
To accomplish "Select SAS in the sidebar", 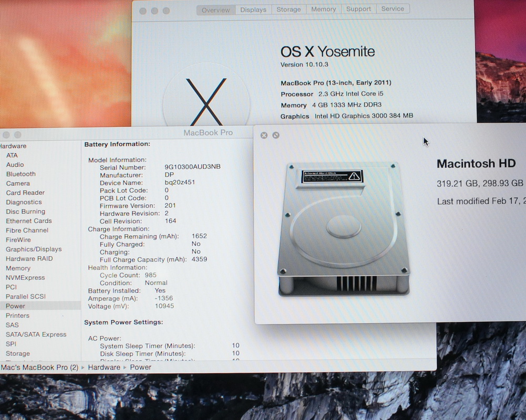I will coord(12,325).
